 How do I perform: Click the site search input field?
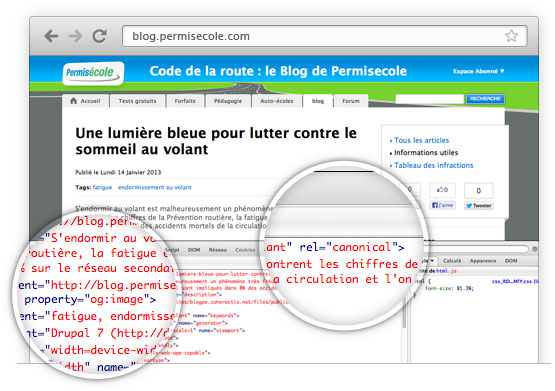429,99
